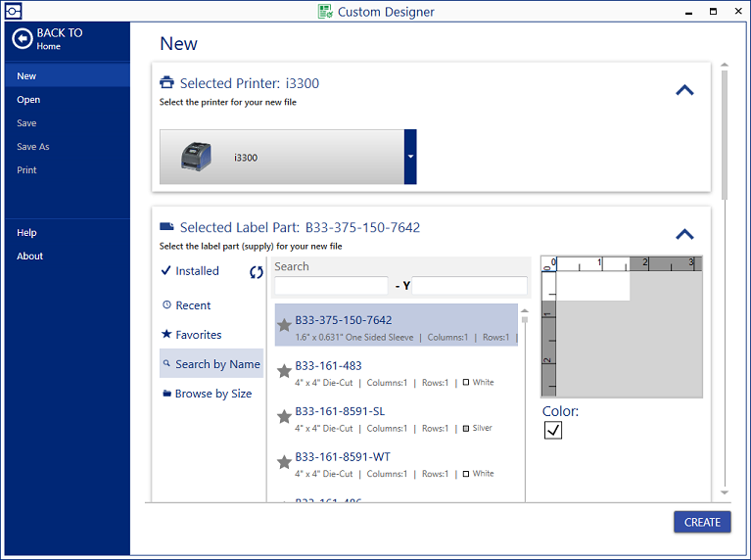Collapse the Selected Printer section

(x=684, y=90)
